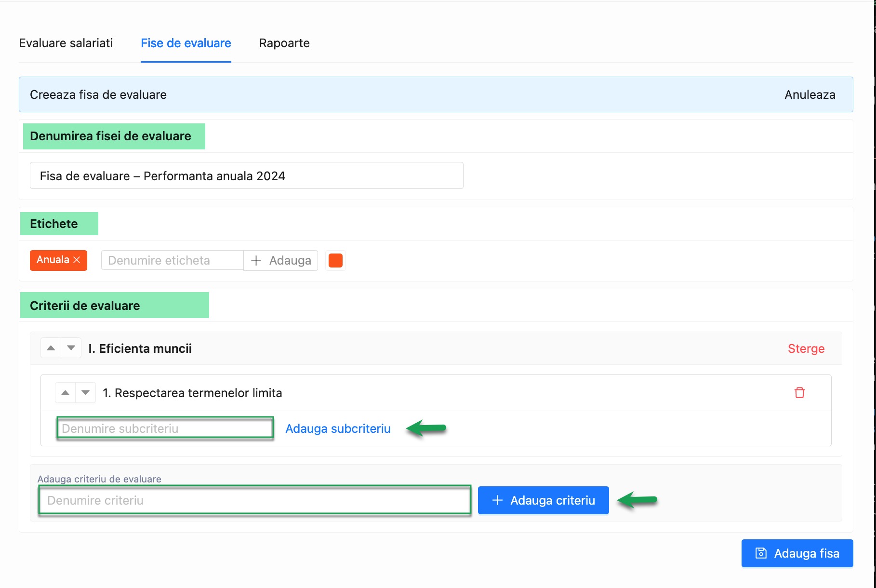Click Sterge to delete Eficienta muncii
This screenshot has height=588, width=876.
click(x=806, y=348)
